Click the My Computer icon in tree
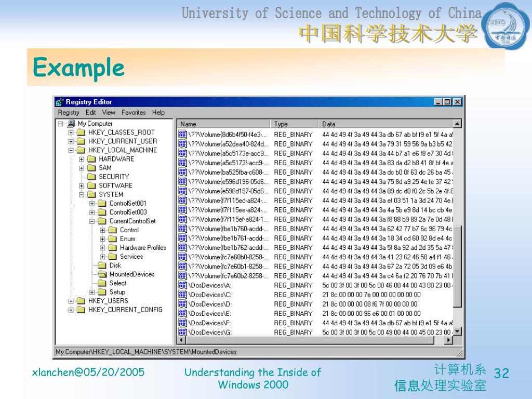 [71, 124]
